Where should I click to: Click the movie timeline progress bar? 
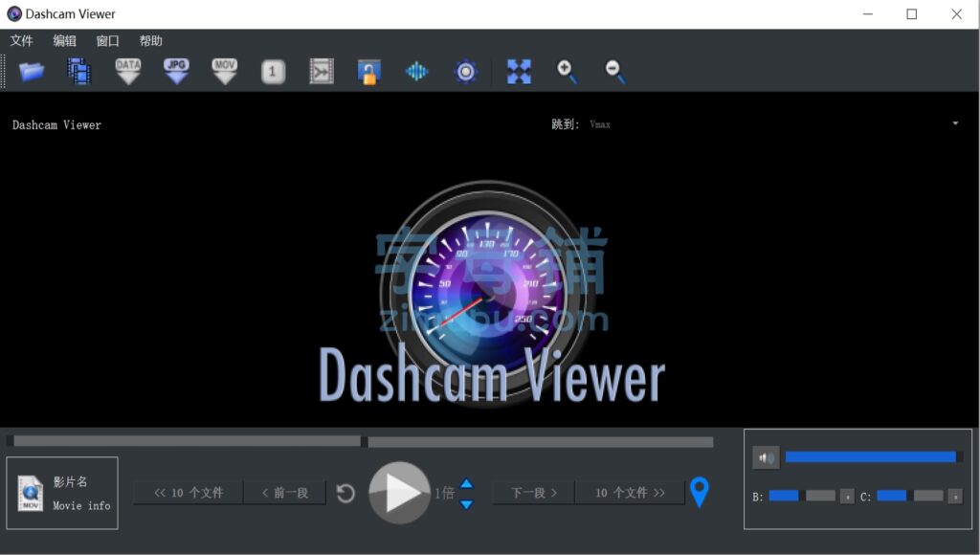[x=360, y=442]
